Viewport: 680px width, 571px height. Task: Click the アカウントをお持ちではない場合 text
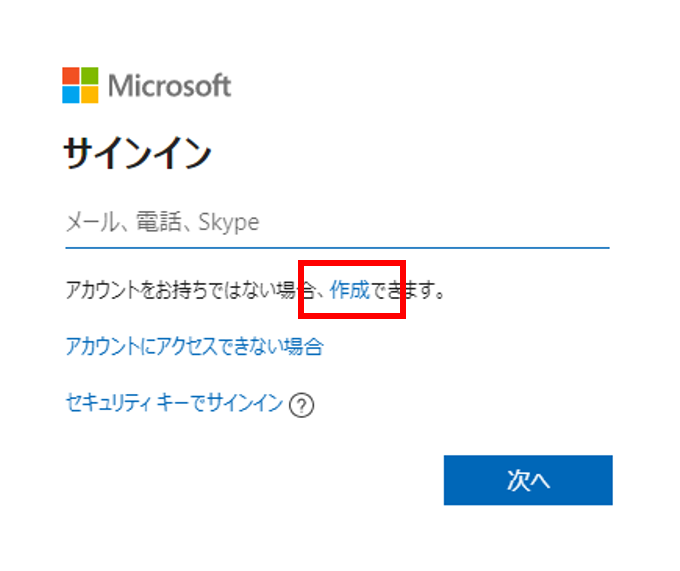[x=180, y=290]
